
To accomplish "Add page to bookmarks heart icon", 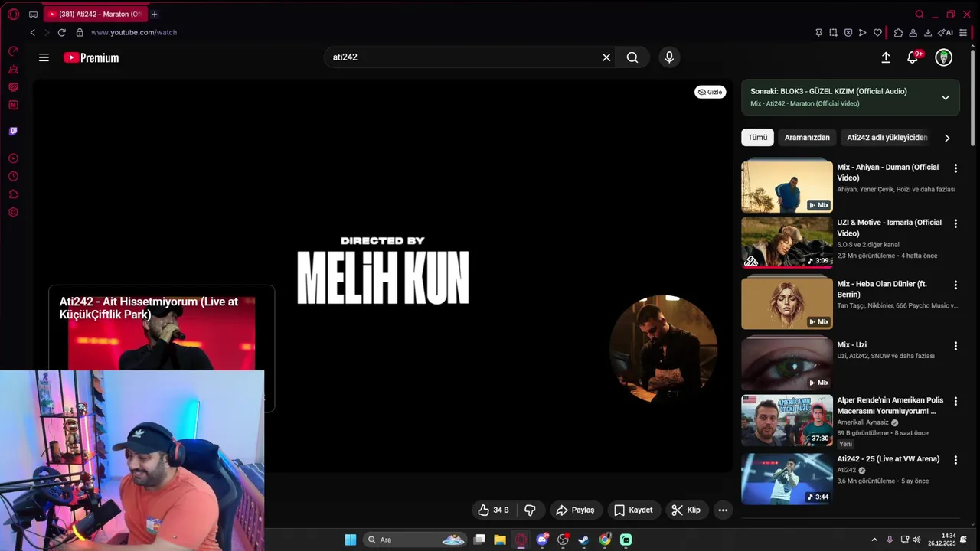I will 877,33.
